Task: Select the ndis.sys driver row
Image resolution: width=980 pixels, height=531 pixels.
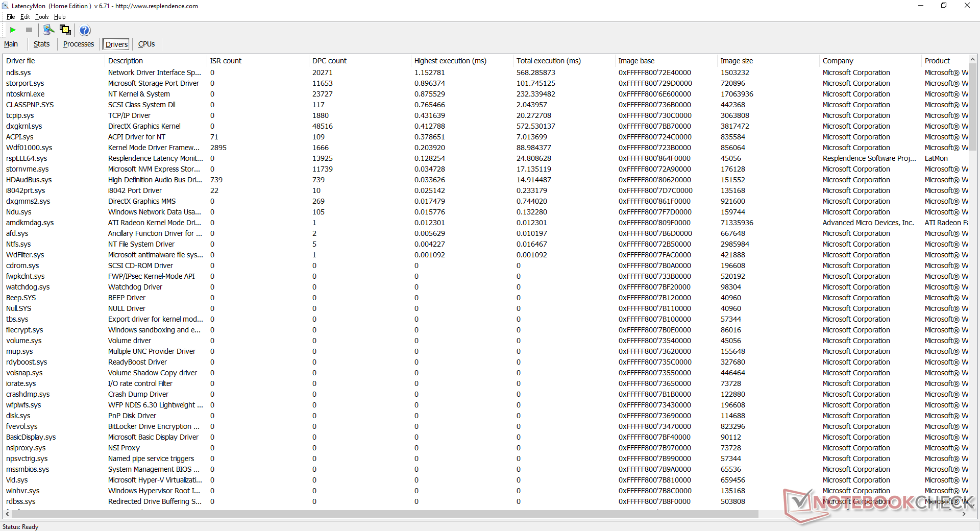Action: [485, 73]
